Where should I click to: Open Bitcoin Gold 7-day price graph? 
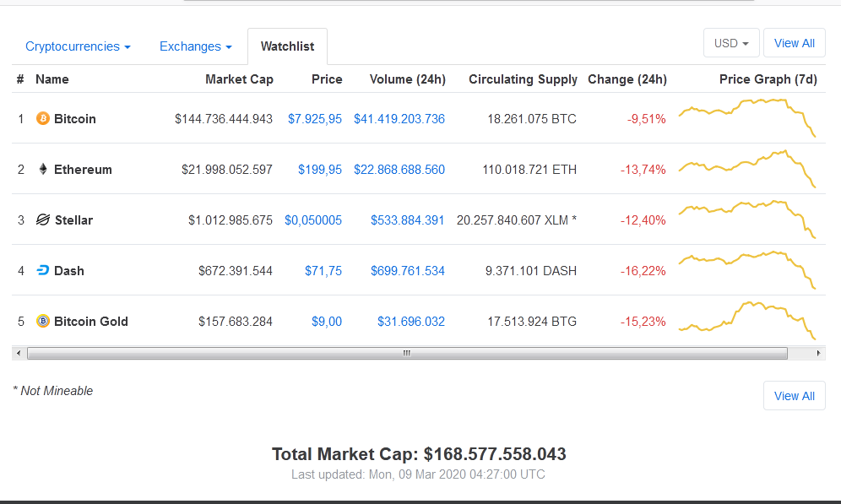[x=747, y=321]
